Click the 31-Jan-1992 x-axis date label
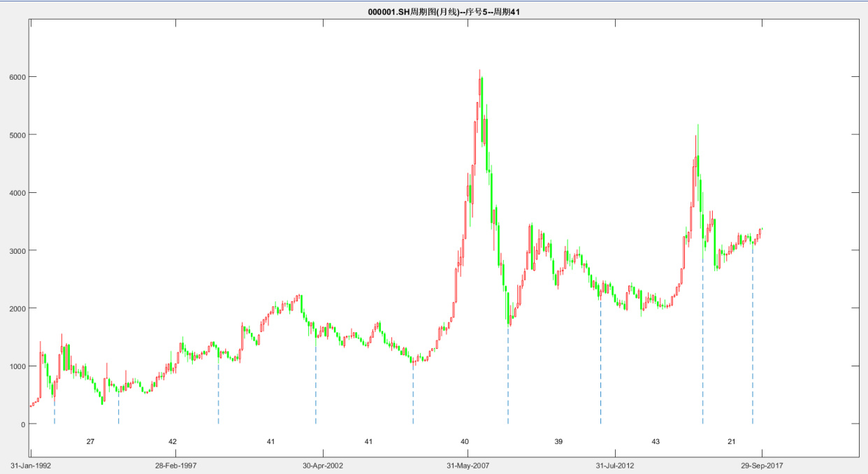Viewport: 868px width, 474px height. (30, 465)
